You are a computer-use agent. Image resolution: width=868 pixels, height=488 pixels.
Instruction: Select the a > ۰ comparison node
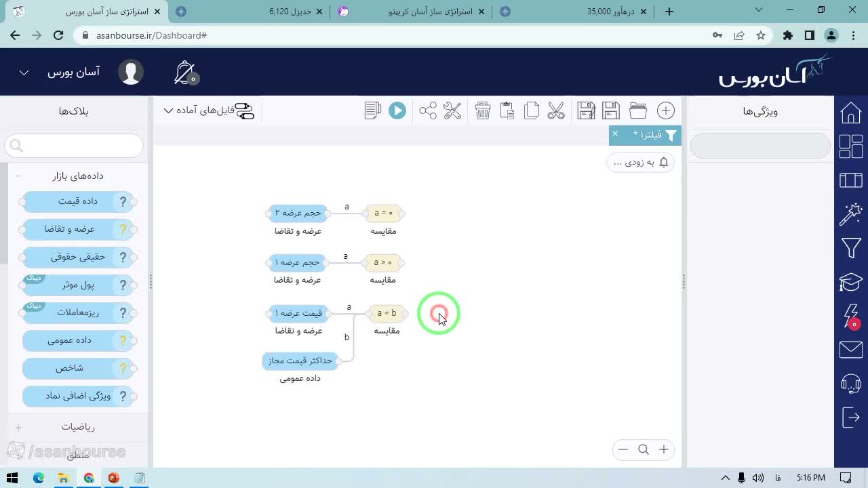[x=383, y=262]
